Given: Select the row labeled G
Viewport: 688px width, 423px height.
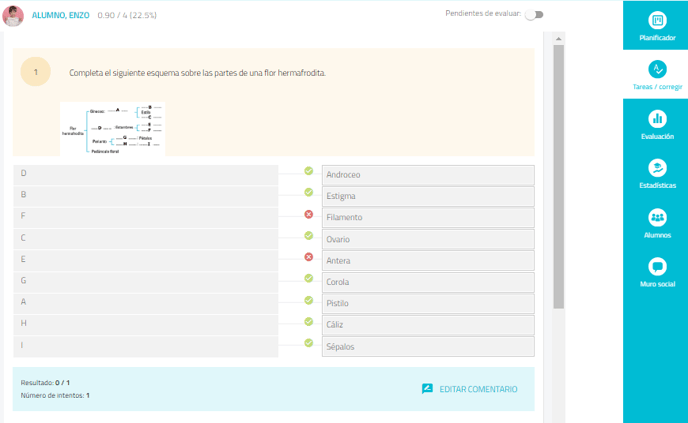Looking at the screenshot, I should click(x=146, y=282).
